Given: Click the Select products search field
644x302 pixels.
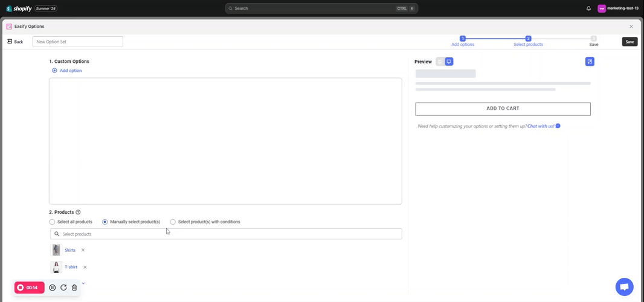Looking at the screenshot, I should (226, 234).
